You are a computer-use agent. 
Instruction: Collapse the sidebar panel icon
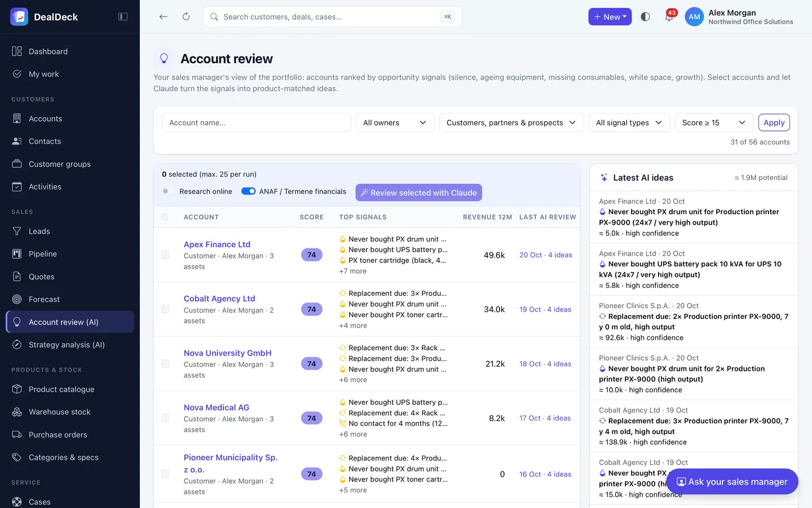click(122, 17)
